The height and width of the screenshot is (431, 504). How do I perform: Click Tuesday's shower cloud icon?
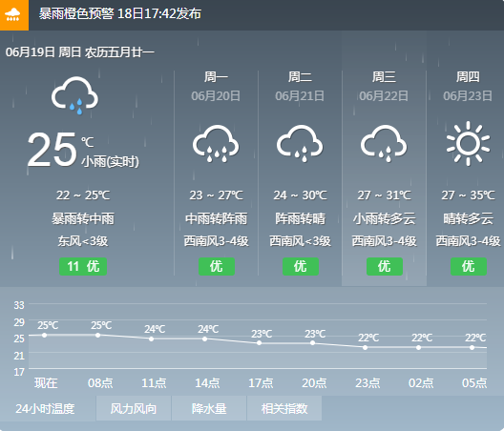300,144
